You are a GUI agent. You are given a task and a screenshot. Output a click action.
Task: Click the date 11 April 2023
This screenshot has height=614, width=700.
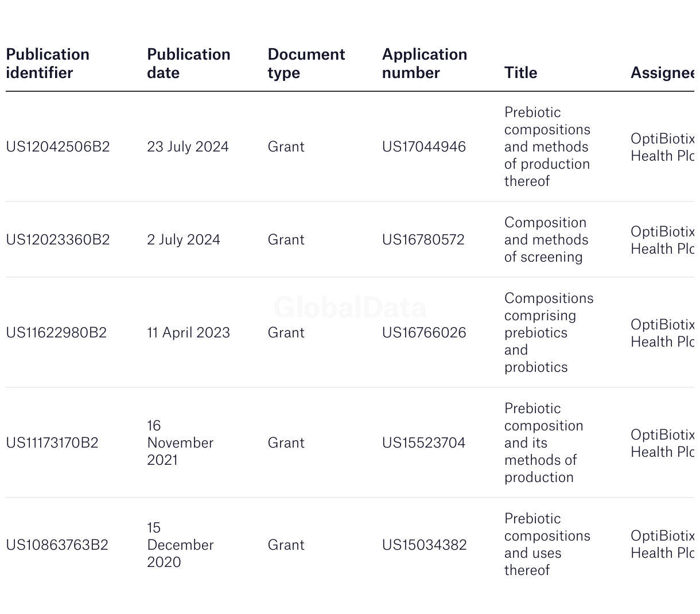point(188,333)
